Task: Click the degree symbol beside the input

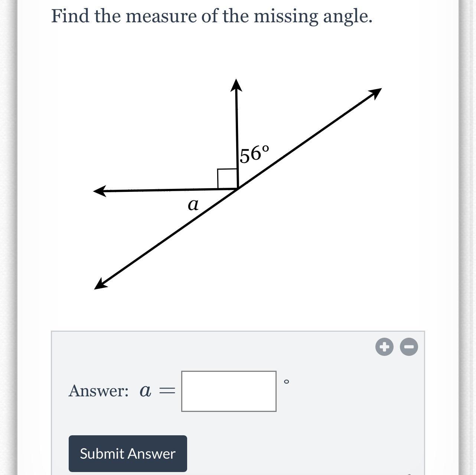Action: (286, 381)
